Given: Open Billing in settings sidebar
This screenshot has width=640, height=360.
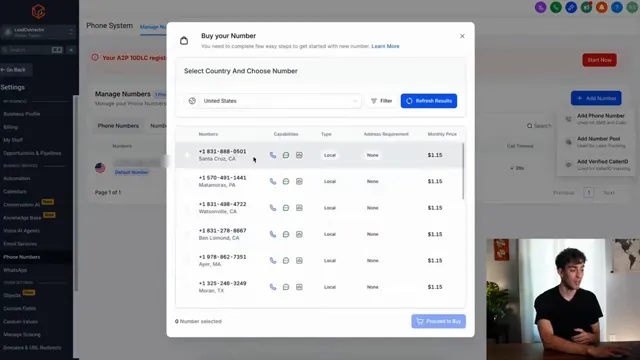Looking at the screenshot, I should [11, 127].
